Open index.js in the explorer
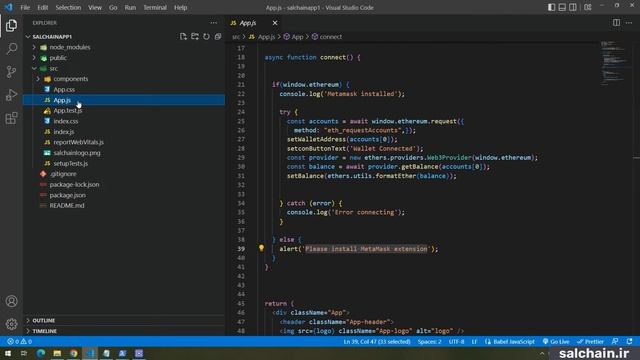640x360 pixels. pyautogui.click(x=64, y=132)
